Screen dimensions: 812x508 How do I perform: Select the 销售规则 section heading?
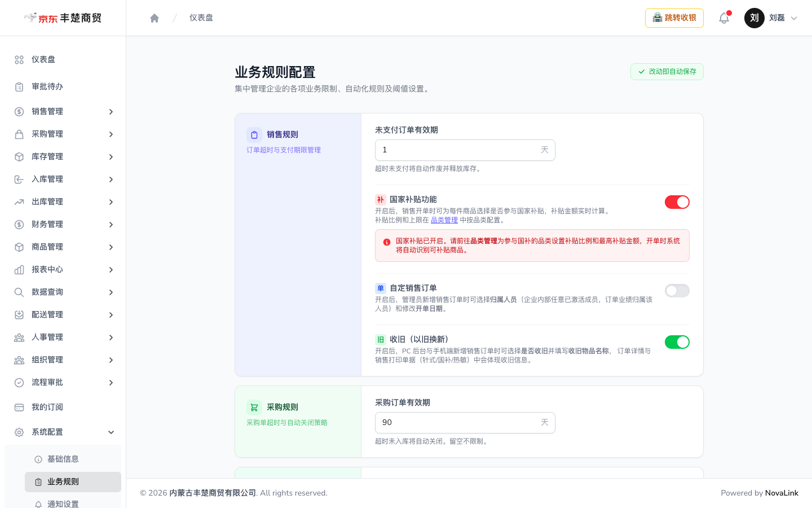[283, 135]
